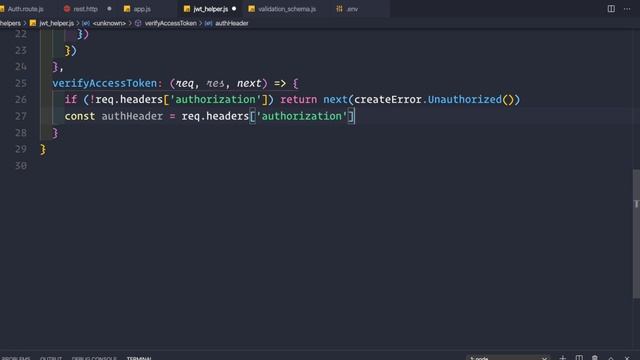Click the editor vertical scrollbar thumb
The image size is (640, 360).
click(x=636, y=234)
